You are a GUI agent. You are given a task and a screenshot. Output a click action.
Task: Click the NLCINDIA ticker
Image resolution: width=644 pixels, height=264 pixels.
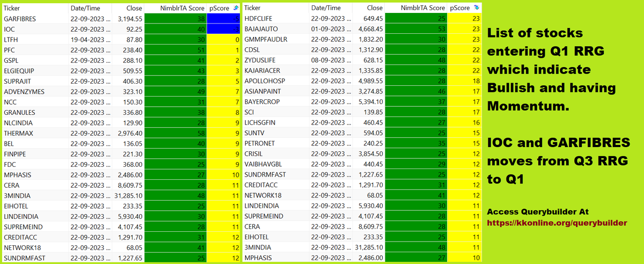19,122
